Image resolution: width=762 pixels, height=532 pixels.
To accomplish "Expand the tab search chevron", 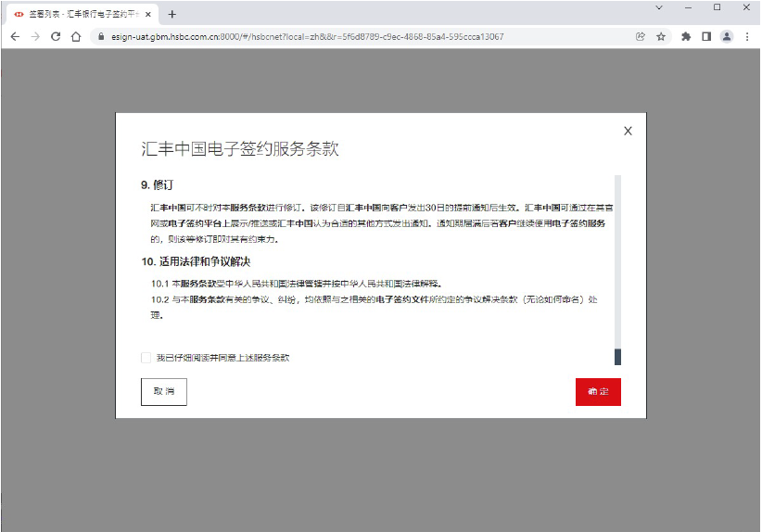I will (659, 7).
